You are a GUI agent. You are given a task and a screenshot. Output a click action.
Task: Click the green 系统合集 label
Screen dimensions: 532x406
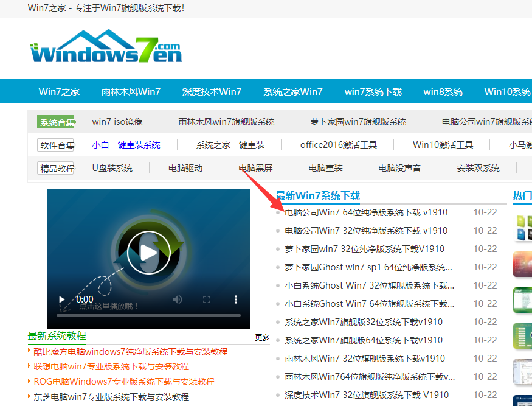coord(57,122)
